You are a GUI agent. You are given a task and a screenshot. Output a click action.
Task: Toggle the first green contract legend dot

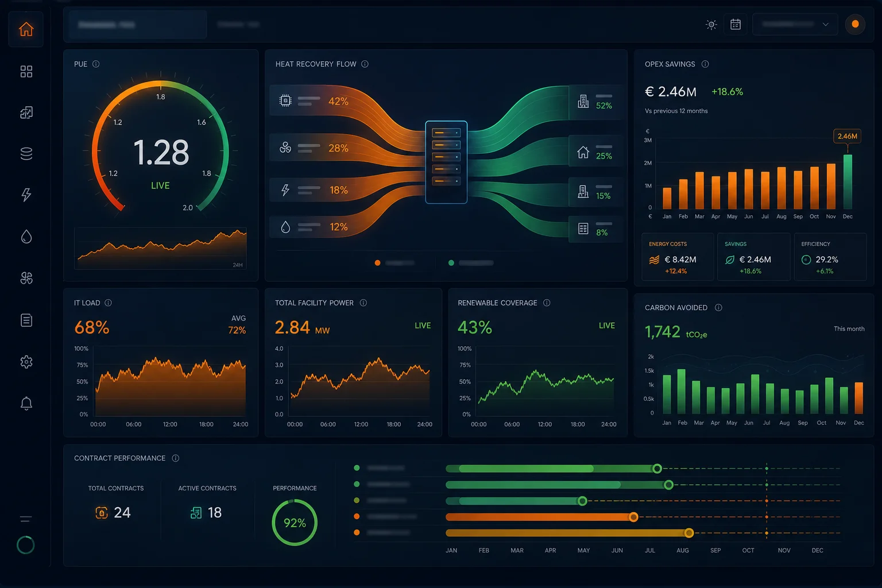tap(357, 468)
